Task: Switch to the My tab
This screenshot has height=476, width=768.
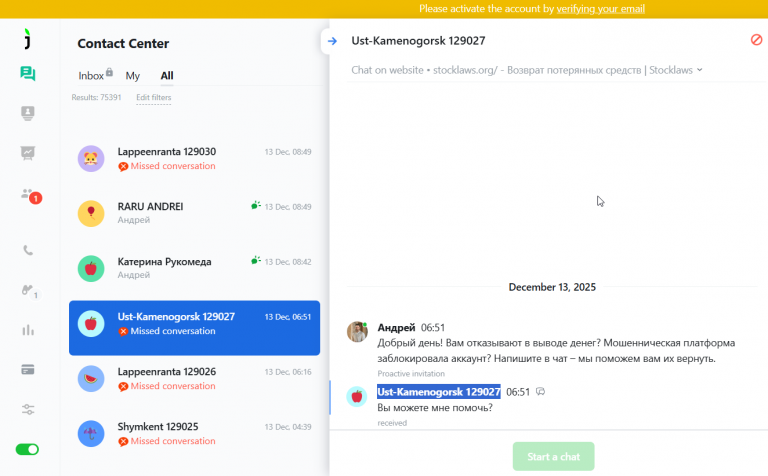Action: pyautogui.click(x=132, y=76)
